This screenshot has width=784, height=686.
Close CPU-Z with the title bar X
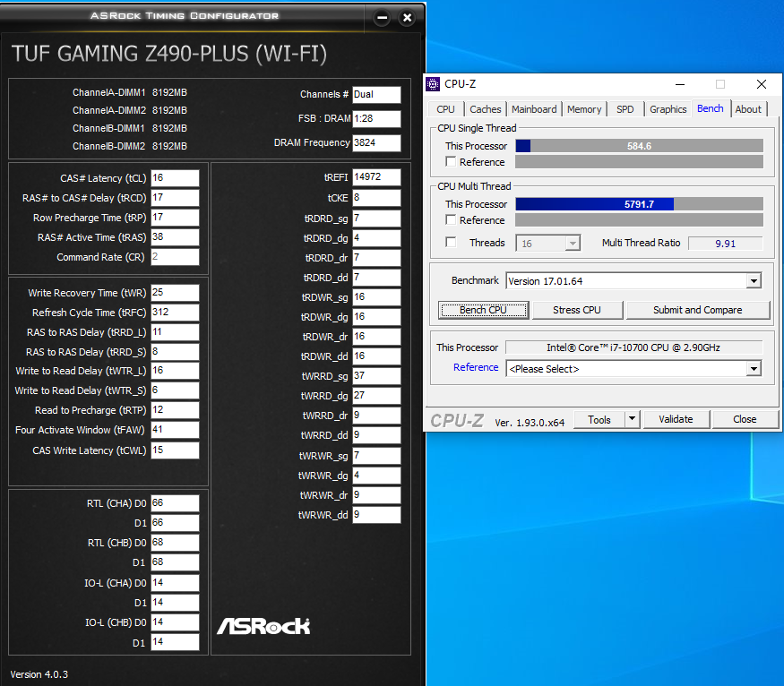coord(762,84)
